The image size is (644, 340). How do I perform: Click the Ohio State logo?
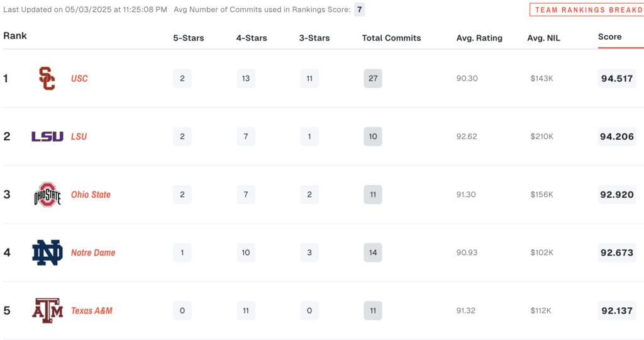47,195
